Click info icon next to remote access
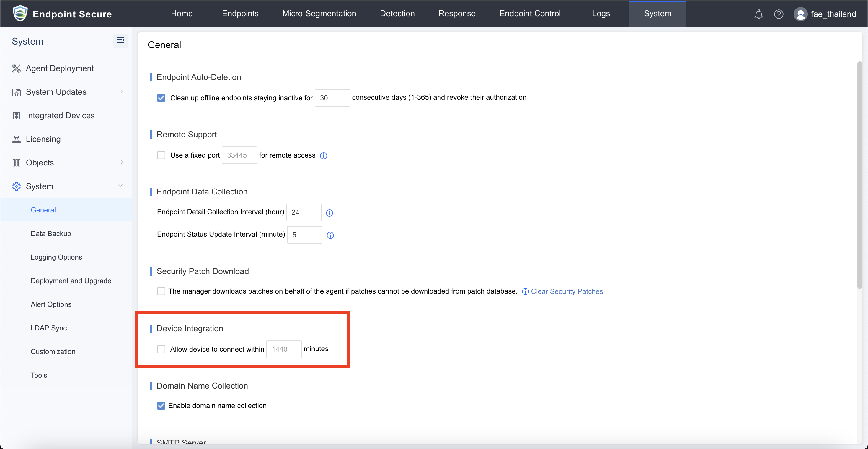 [x=324, y=155]
